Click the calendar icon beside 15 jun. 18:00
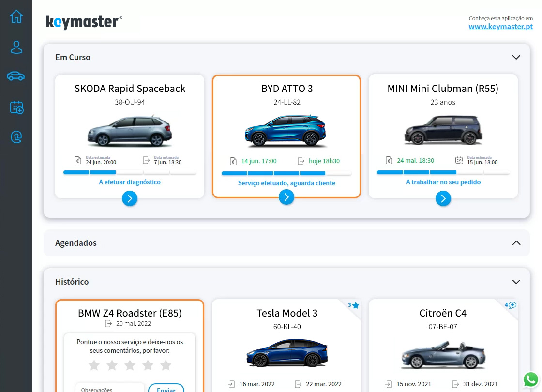The height and width of the screenshot is (392, 542). (459, 160)
